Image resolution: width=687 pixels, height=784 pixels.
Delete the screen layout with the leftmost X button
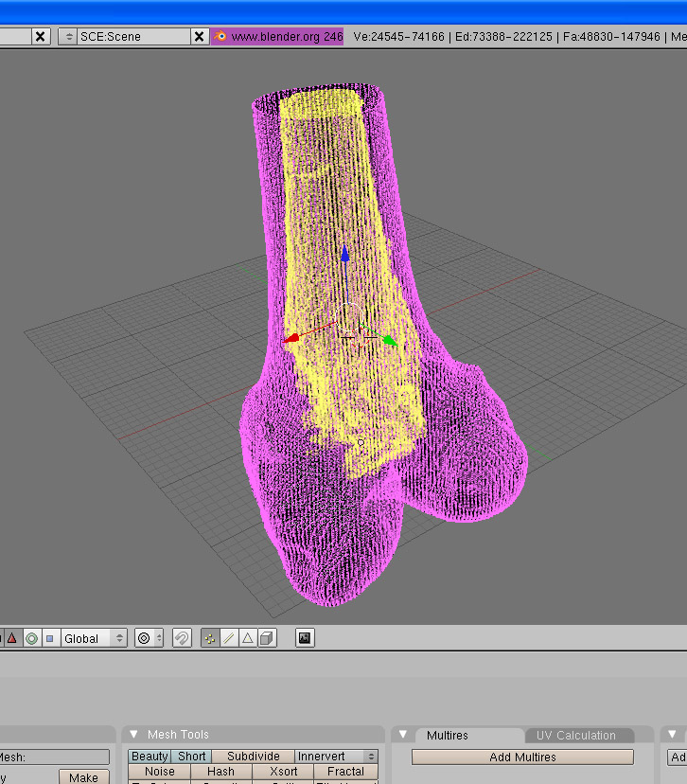coord(41,37)
